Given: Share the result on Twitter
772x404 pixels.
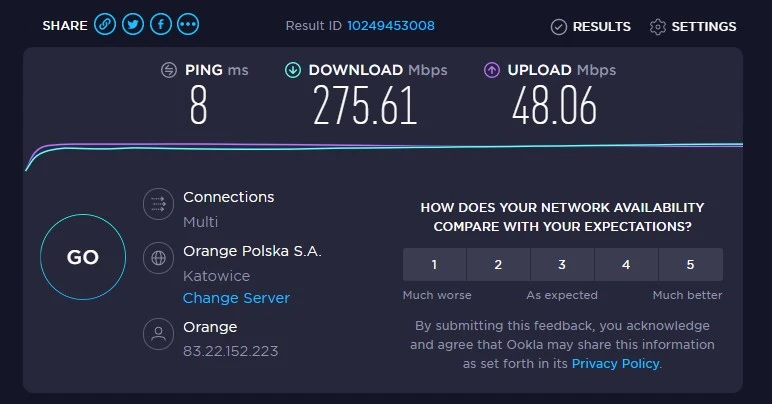Looking at the screenshot, I should click(133, 25).
